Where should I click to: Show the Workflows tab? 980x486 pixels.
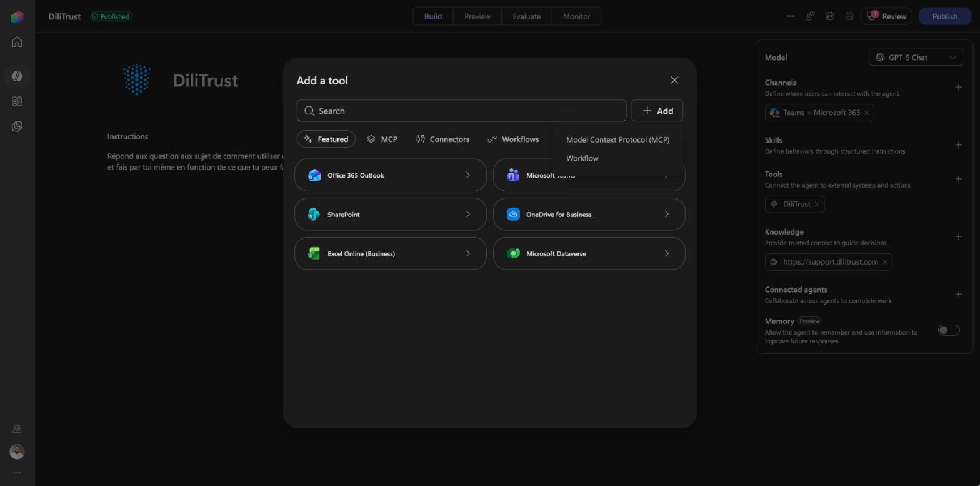click(513, 139)
